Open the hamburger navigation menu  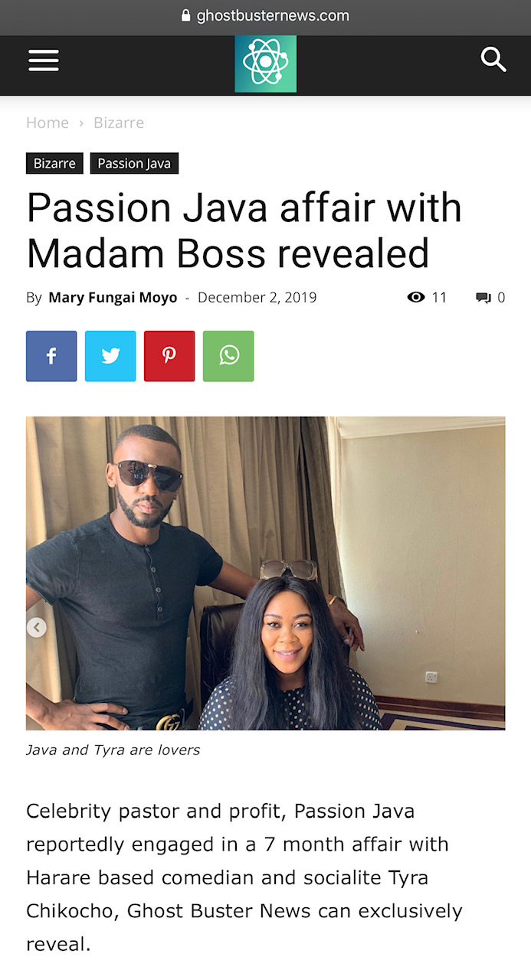click(x=44, y=60)
